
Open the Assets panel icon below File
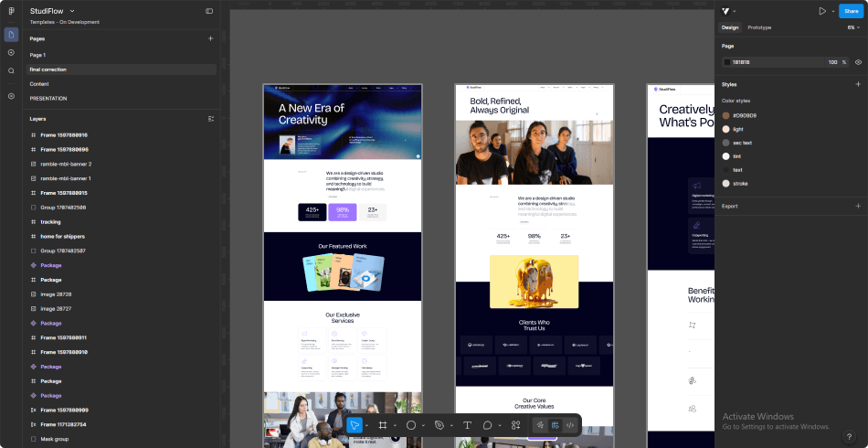tap(11, 53)
